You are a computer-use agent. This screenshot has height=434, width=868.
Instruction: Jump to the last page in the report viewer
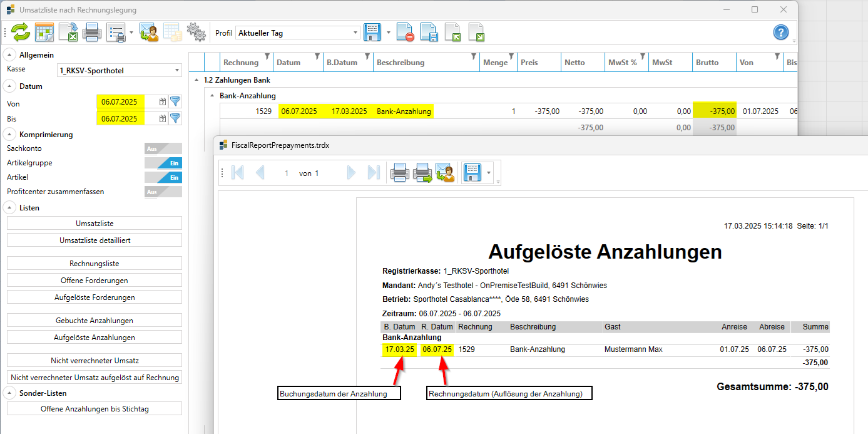[374, 172]
